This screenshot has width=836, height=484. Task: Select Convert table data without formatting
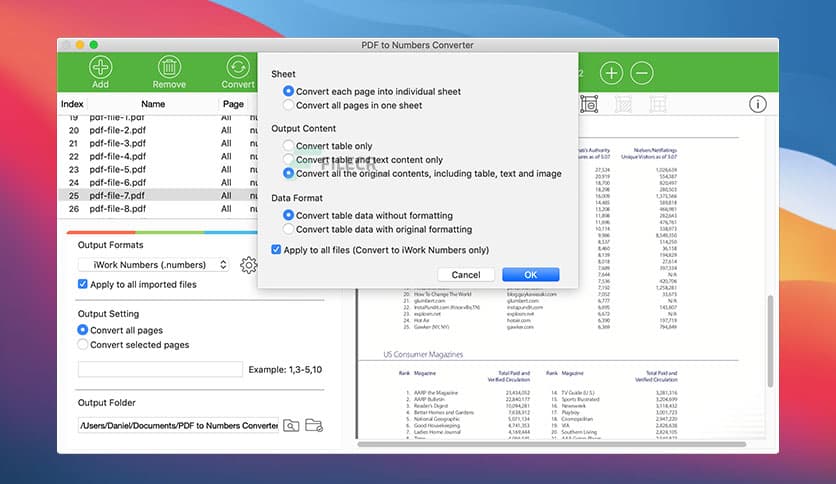(x=288, y=215)
